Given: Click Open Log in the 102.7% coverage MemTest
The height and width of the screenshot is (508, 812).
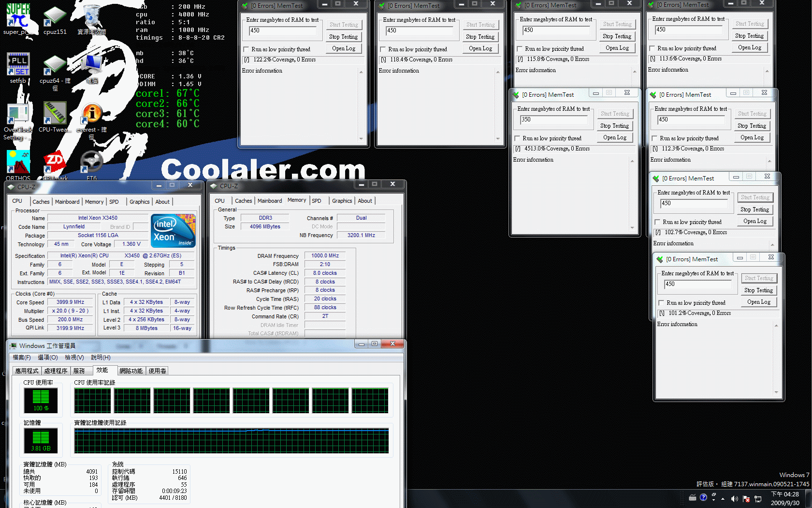Looking at the screenshot, I should pyautogui.click(x=755, y=221).
